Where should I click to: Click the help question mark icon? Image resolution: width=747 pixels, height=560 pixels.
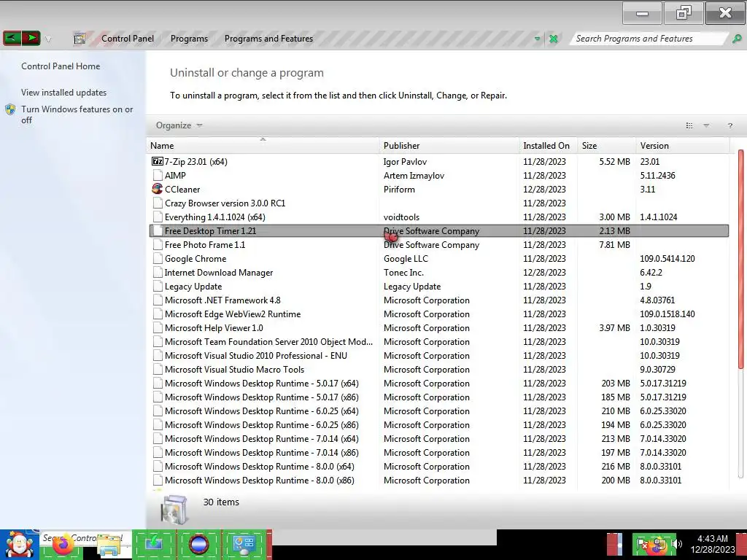(x=729, y=125)
